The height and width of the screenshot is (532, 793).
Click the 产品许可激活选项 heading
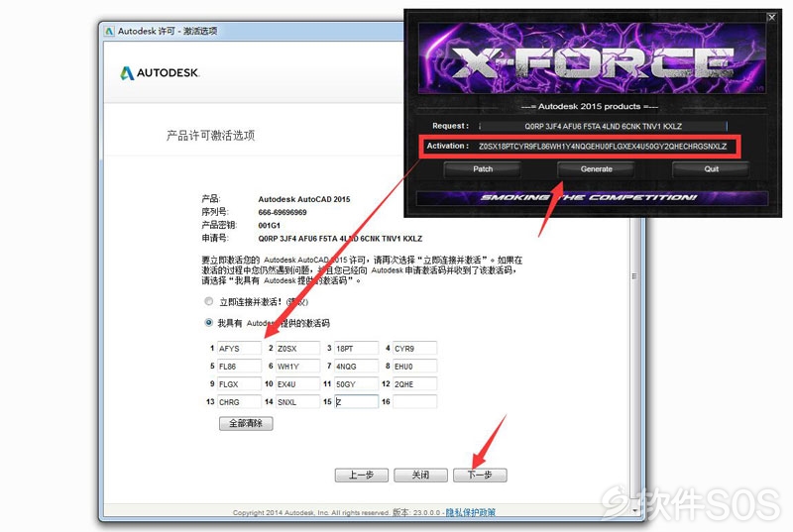tap(210, 136)
